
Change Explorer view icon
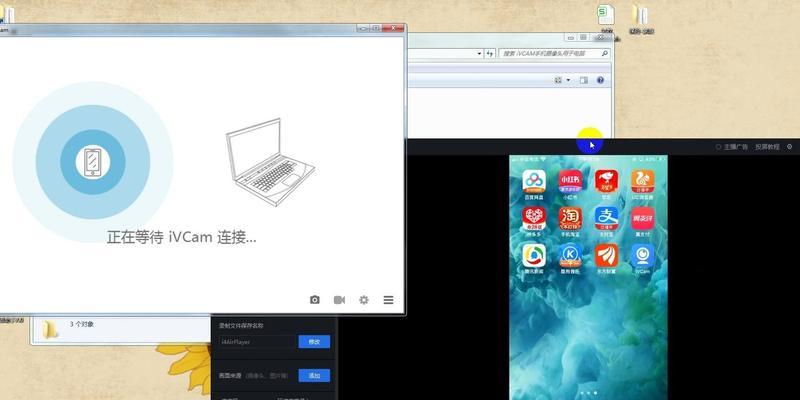click(x=558, y=80)
